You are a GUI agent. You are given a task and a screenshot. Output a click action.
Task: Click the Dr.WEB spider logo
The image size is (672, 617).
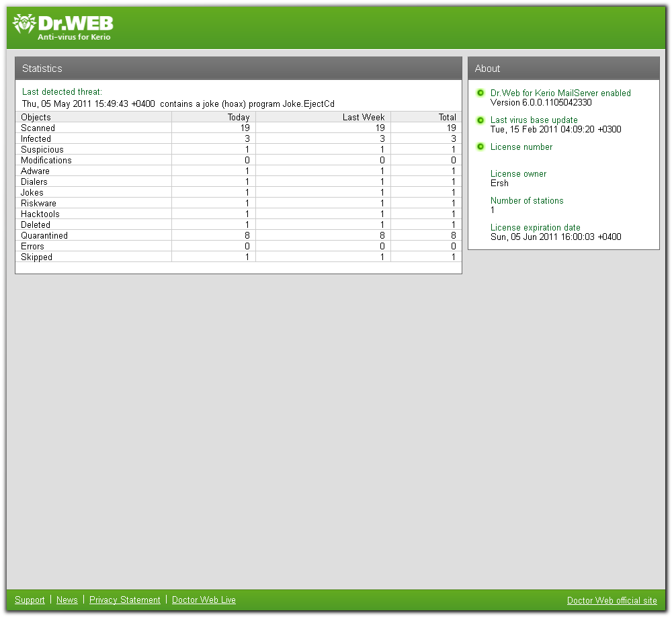click(24, 24)
